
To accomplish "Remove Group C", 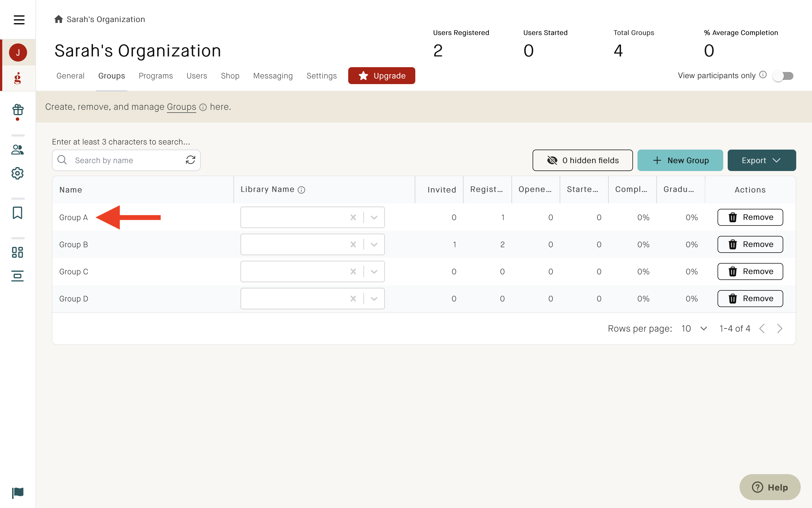I will 750,271.
